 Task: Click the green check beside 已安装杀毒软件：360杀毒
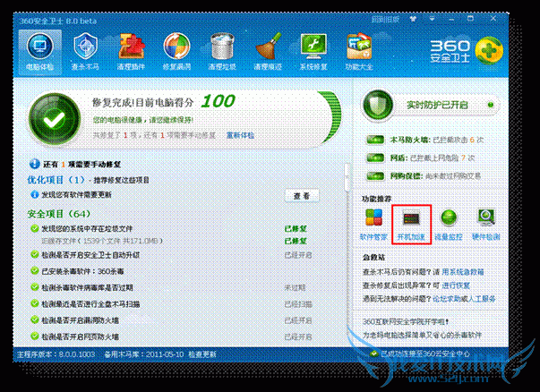click(34, 271)
